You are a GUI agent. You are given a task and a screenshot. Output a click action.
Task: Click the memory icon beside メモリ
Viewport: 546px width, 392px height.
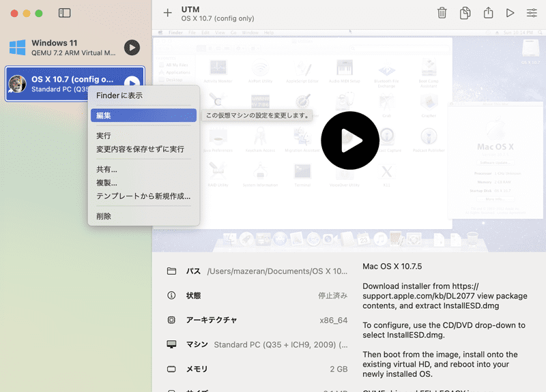coord(171,369)
